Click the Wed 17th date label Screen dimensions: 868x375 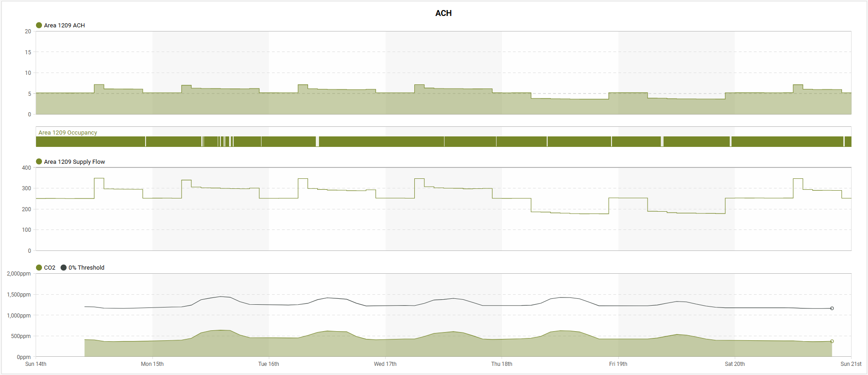385,364
